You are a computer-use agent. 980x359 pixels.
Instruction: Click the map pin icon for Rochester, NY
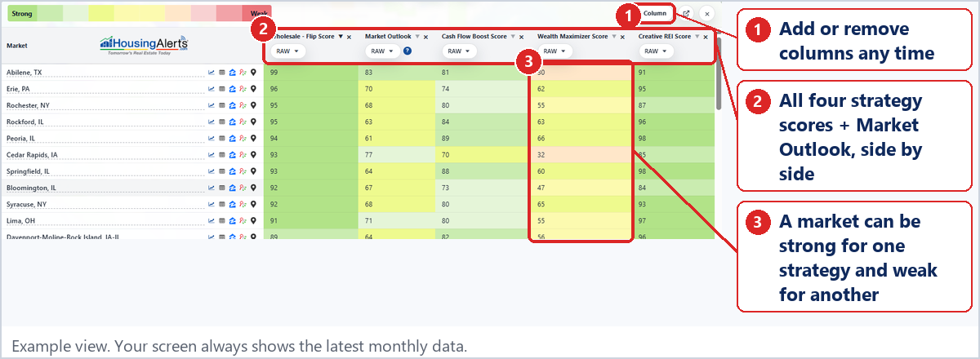click(253, 105)
